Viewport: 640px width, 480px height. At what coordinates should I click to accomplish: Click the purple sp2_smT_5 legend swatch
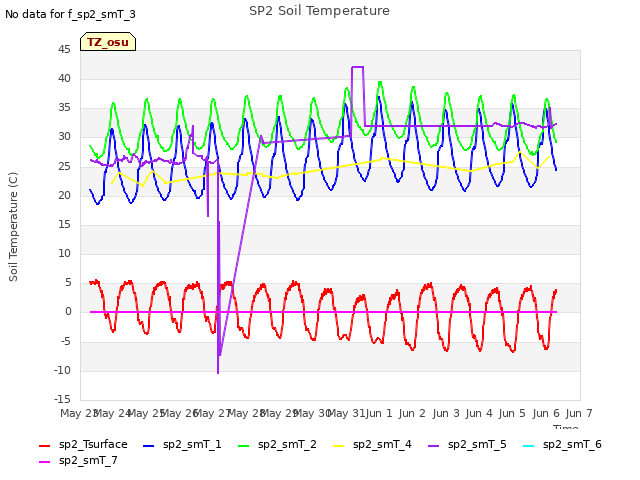[434, 446]
